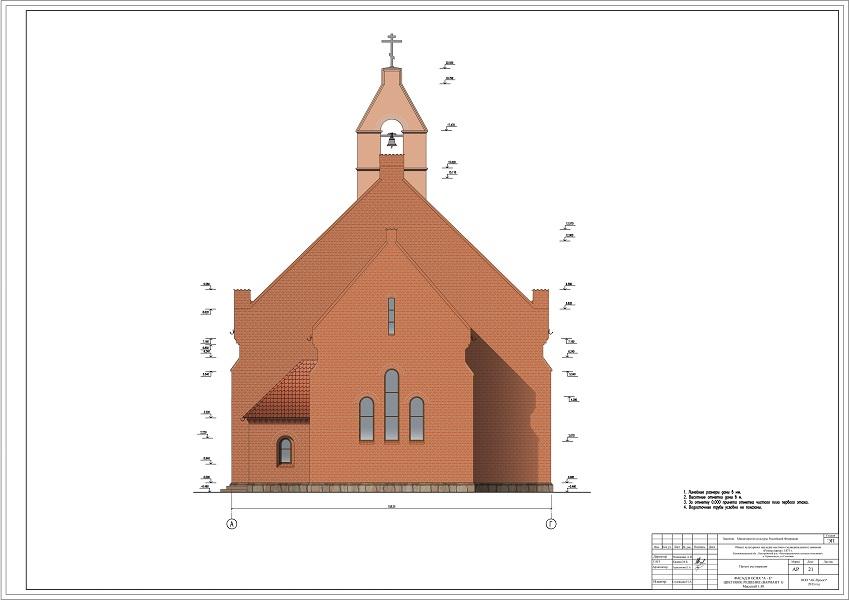
Task: Click the Orthodox cross atop the bell tower
Action: 391,48
